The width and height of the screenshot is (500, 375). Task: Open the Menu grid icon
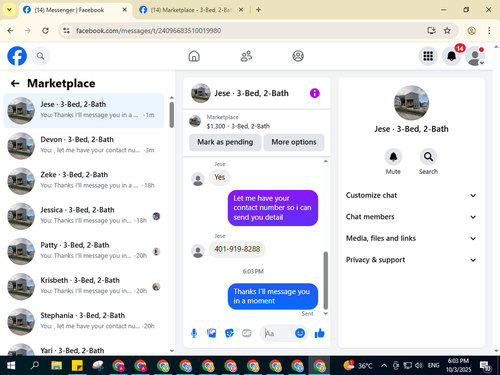pyautogui.click(x=428, y=56)
